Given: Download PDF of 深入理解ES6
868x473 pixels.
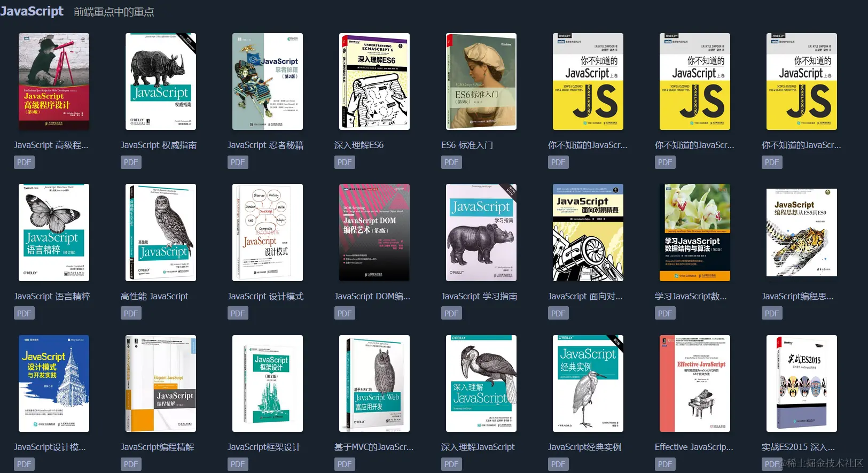Looking at the screenshot, I should [x=345, y=162].
